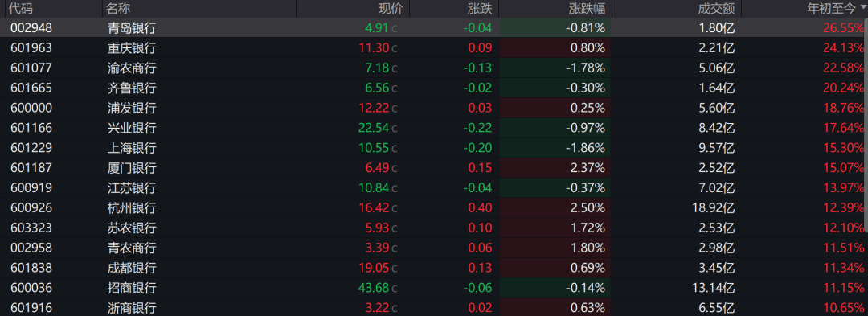The image size is (868, 316).
Task: Click the 9.57亿 turnover value
Action: point(718,148)
